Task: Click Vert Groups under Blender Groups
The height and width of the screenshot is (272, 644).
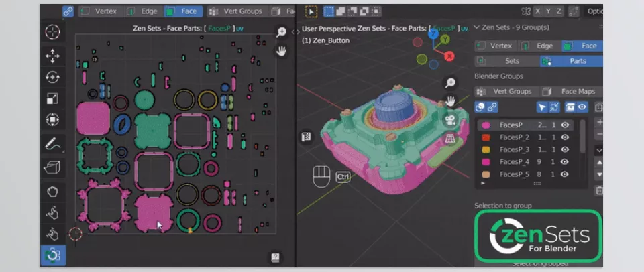Action: pos(506,92)
